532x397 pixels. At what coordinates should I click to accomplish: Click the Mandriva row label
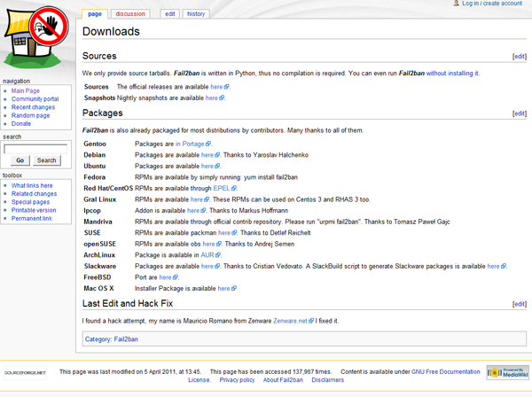coord(98,222)
